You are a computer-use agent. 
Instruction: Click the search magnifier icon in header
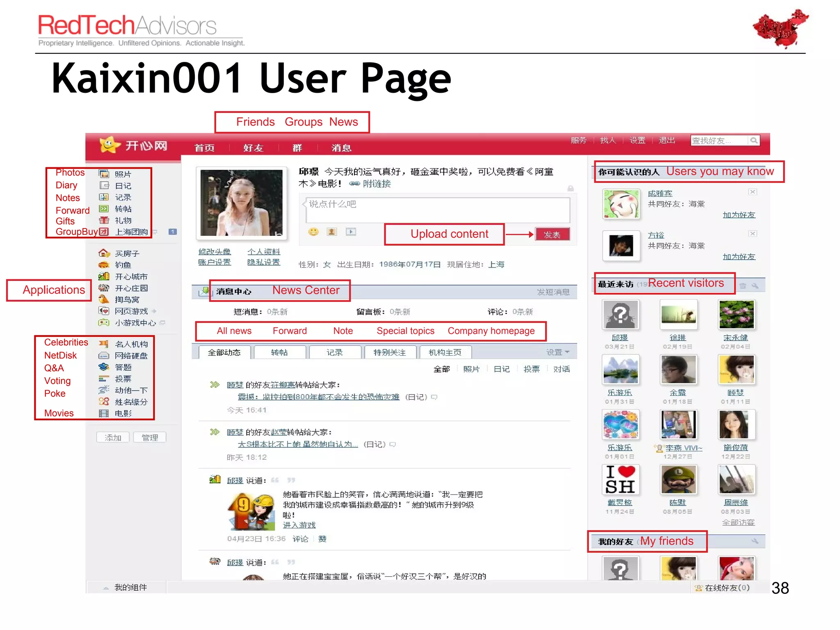754,140
